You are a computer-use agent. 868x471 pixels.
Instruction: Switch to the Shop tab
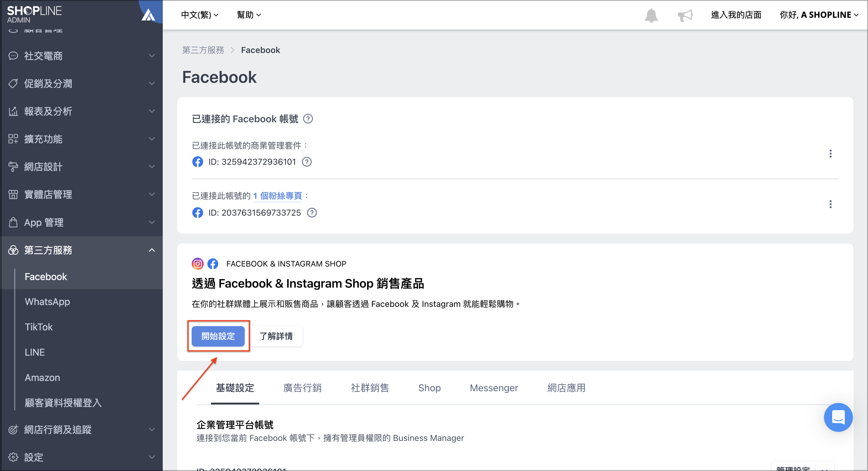pyautogui.click(x=429, y=388)
